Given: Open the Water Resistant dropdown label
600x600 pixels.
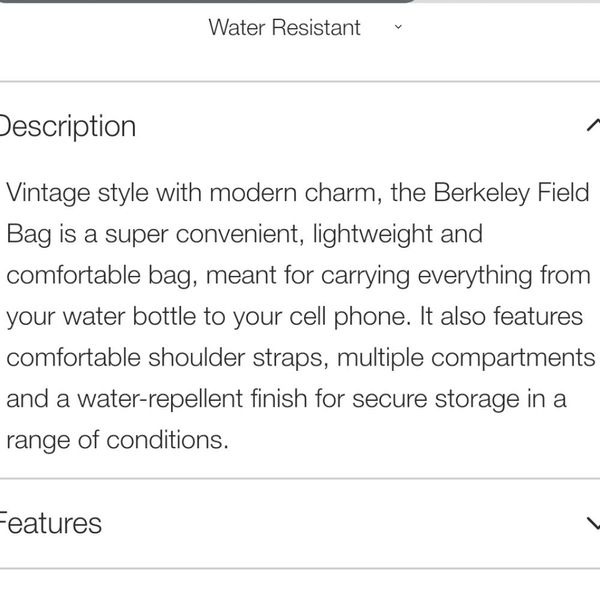Looking at the screenshot, I should click(284, 28).
